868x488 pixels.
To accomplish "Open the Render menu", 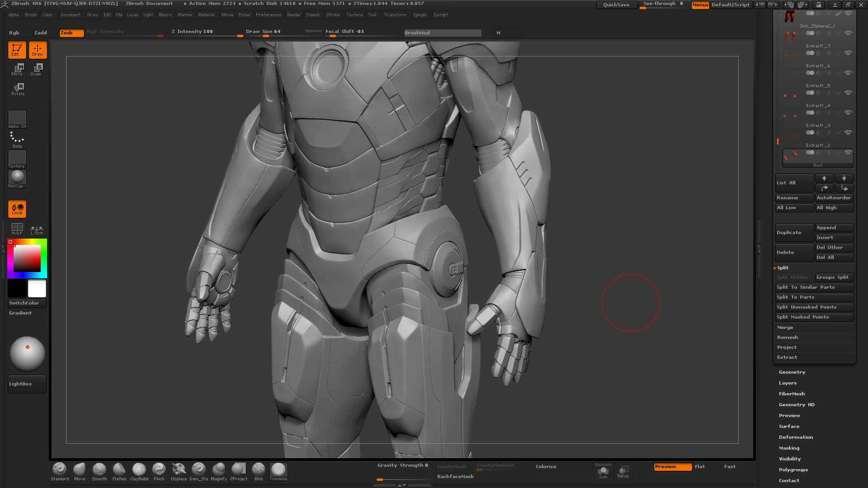I will pos(294,15).
